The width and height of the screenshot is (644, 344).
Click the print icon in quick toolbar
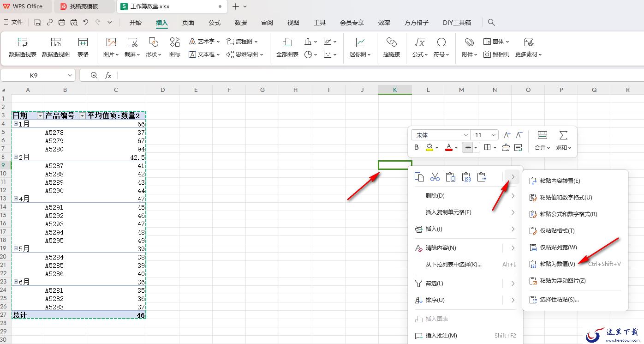62,22
